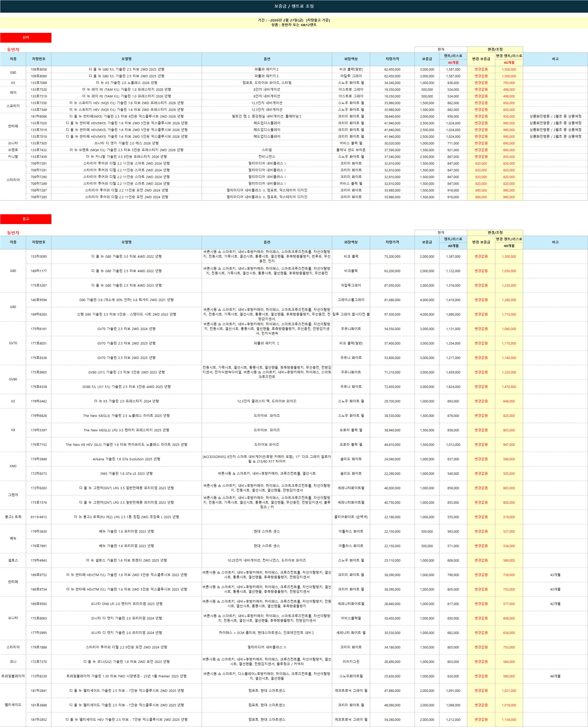Click deposit cell for vehicle 140호9594
Screen dimensions: 588x727
point(427,300)
